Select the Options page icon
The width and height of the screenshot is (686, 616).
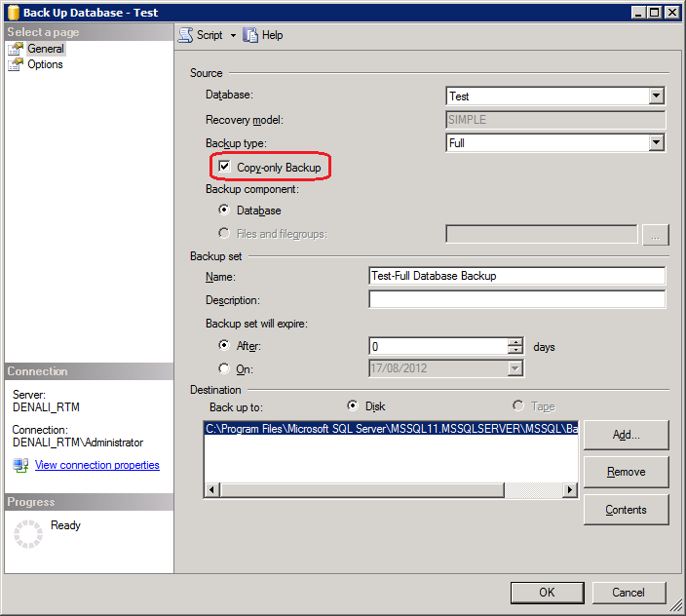pyautogui.click(x=16, y=64)
